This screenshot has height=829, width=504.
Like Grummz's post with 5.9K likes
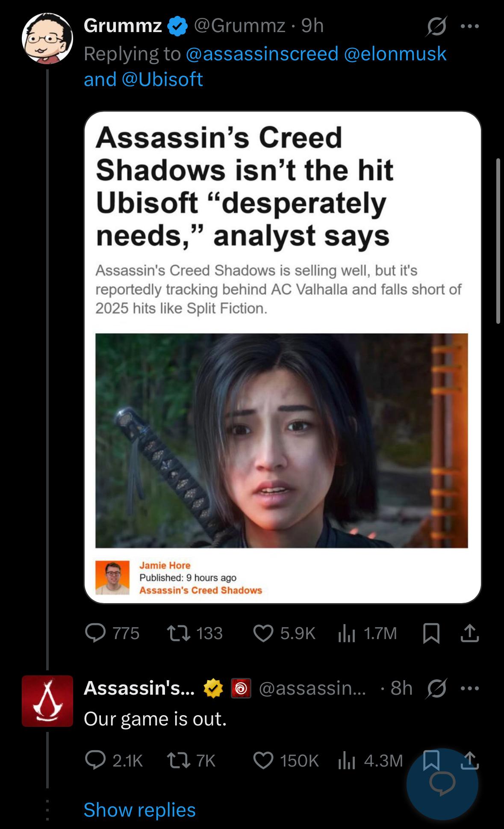(x=284, y=633)
